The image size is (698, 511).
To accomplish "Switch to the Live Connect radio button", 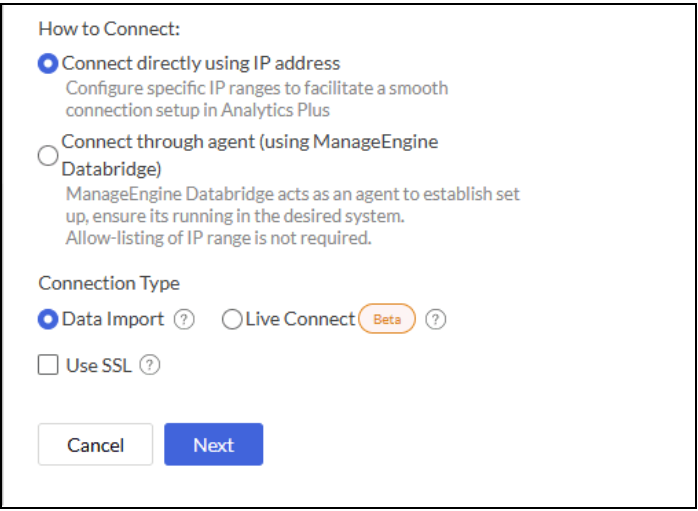I will [x=232, y=320].
